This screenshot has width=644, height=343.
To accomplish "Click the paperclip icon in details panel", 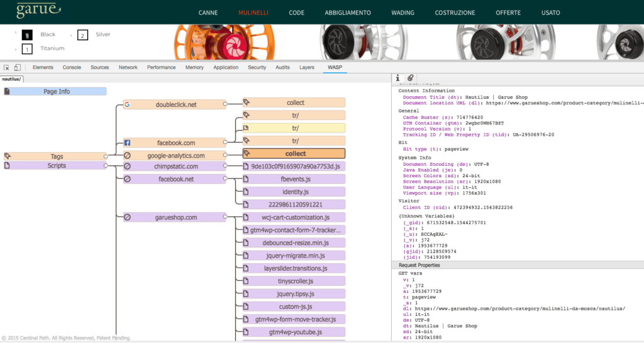I will (410, 78).
